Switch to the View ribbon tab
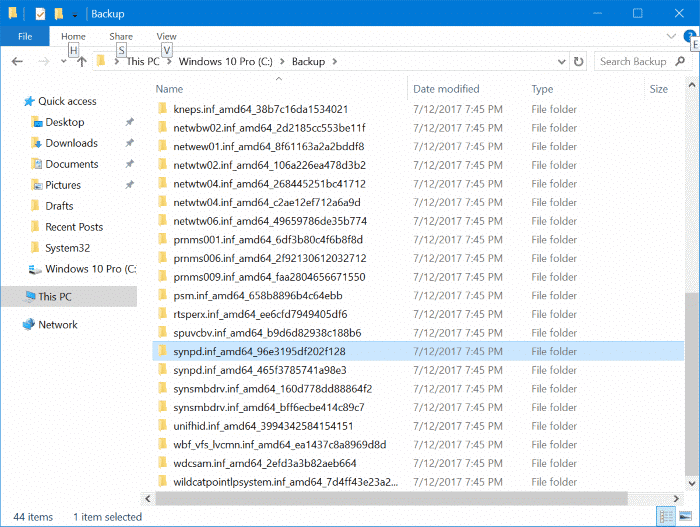The width and height of the screenshot is (700, 527). (x=167, y=36)
